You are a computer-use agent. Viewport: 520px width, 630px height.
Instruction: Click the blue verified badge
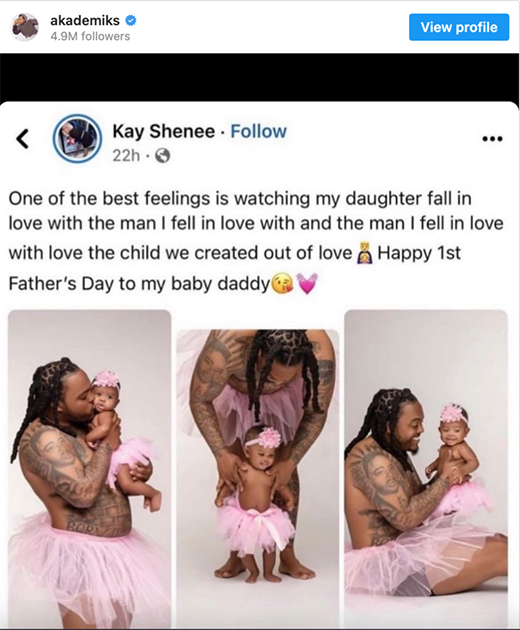coord(131,20)
